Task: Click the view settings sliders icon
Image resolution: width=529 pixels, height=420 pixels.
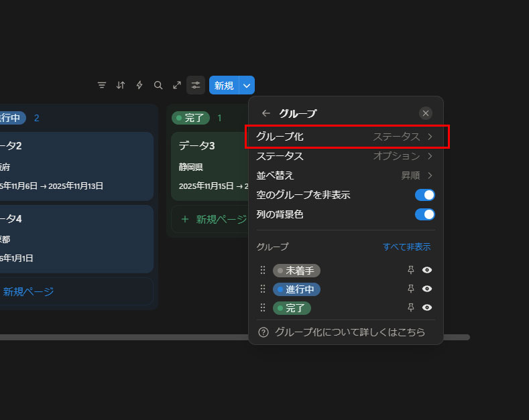Action: [x=196, y=85]
